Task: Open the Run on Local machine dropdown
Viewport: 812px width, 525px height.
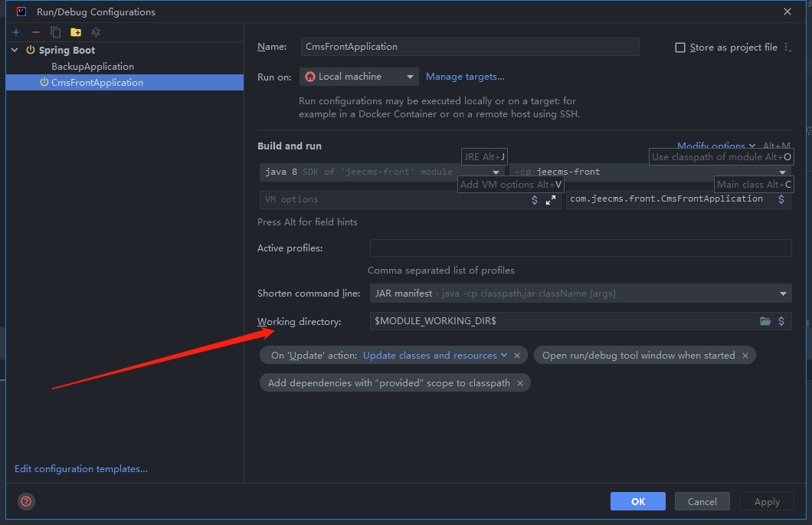Action: (x=359, y=77)
